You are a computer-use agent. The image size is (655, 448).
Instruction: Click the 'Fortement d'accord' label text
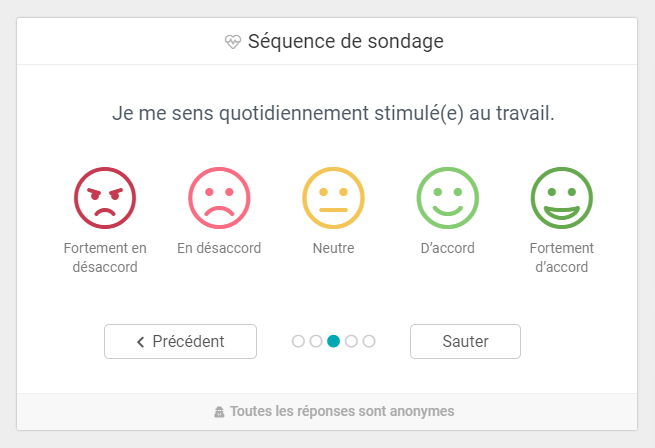[x=561, y=258]
